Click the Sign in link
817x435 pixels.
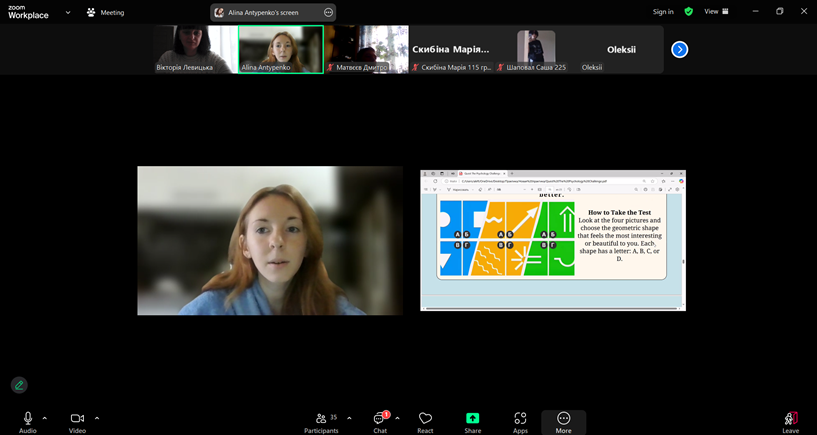click(x=663, y=11)
